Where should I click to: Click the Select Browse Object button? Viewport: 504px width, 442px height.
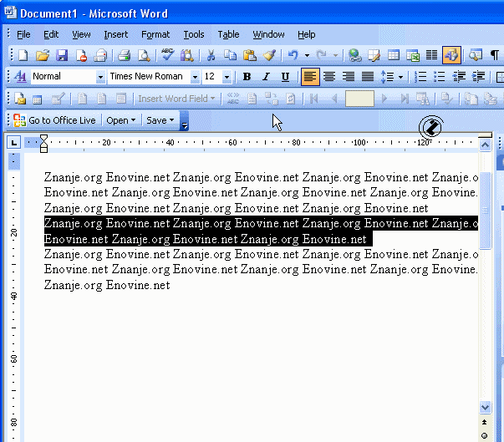(485, 436)
